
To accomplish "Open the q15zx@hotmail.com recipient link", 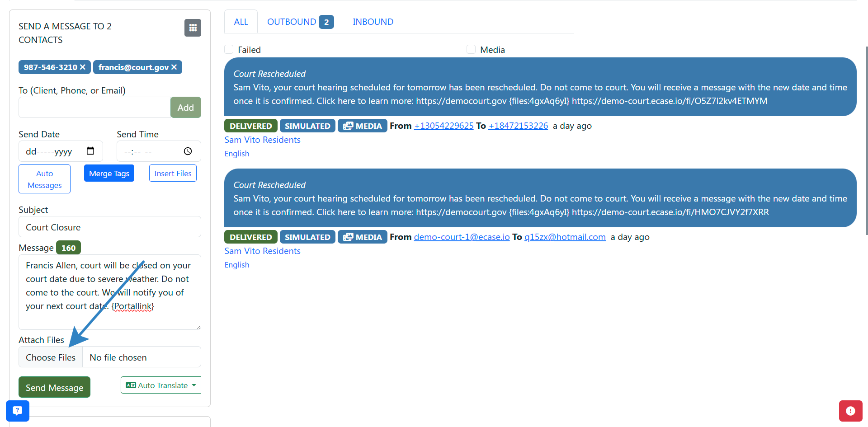I will pos(565,237).
